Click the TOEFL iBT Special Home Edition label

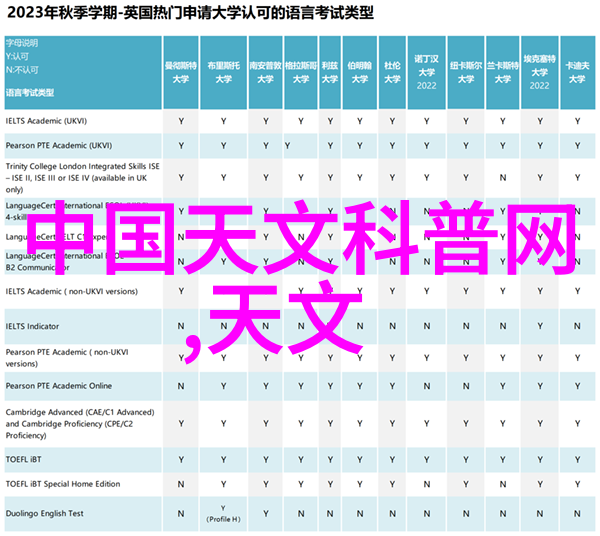tap(62, 484)
